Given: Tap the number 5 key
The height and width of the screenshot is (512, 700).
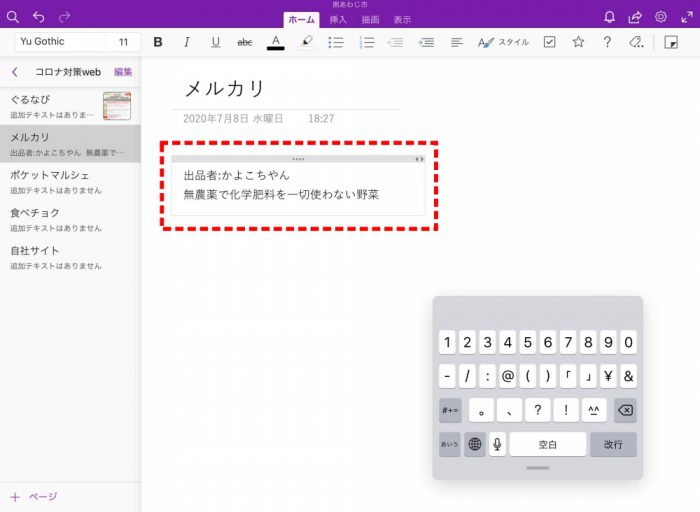Looking at the screenshot, I should (x=528, y=342).
